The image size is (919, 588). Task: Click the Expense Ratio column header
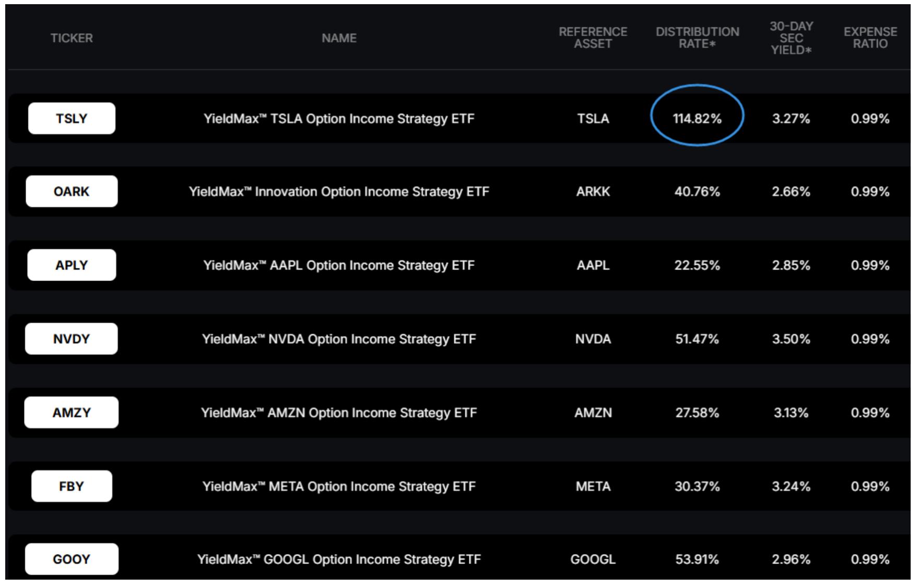(x=870, y=38)
